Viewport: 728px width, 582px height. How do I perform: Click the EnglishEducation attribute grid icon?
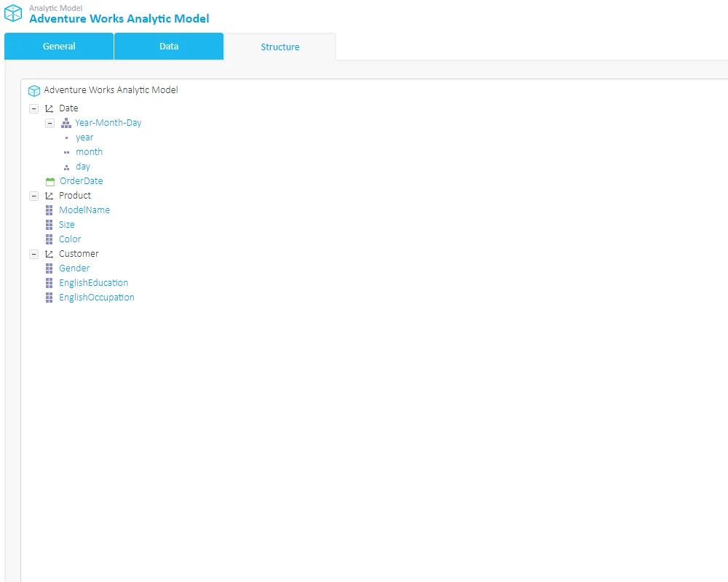point(50,283)
